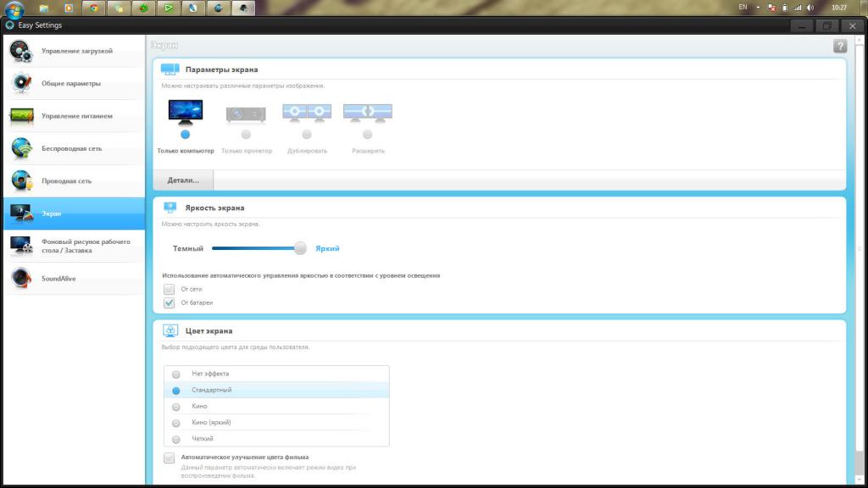Uncheck От батареи auto-brightness checkbox
Viewport: 868px width, 488px height.
[169, 302]
